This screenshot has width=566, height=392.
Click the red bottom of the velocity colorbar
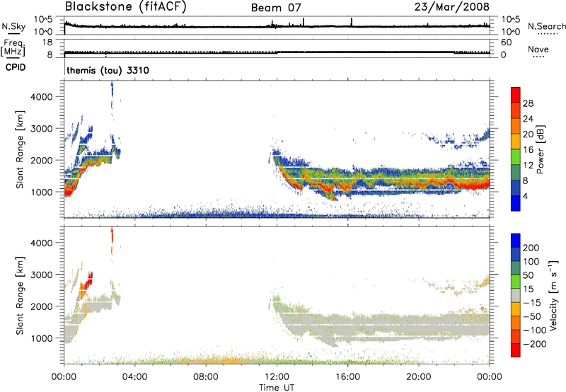tap(516, 350)
